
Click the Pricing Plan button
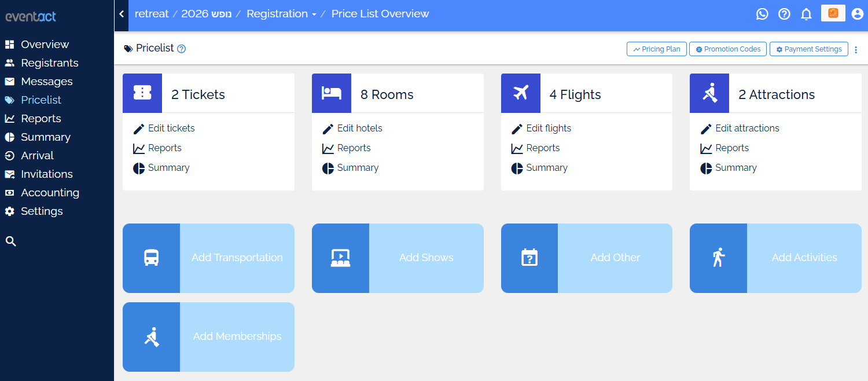(x=657, y=49)
